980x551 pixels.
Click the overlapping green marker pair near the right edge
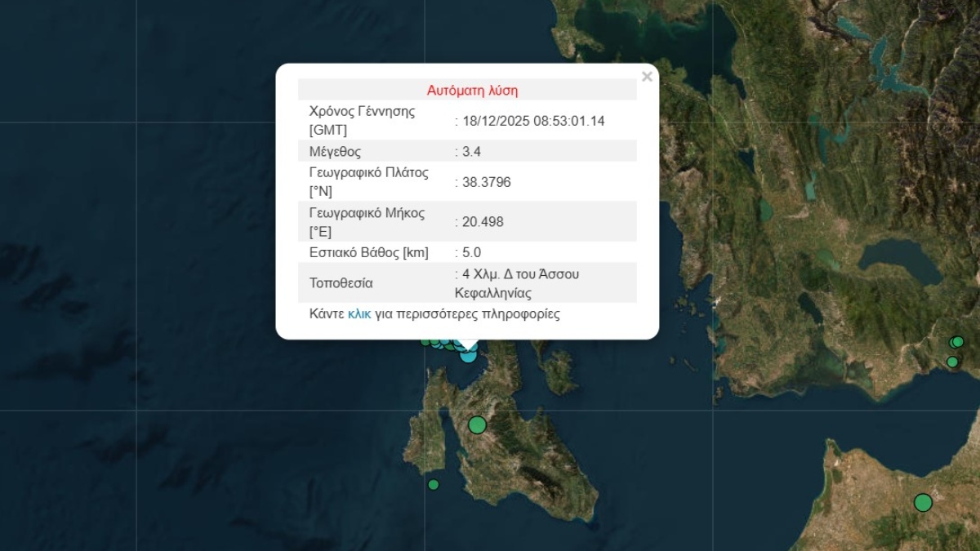point(956,342)
